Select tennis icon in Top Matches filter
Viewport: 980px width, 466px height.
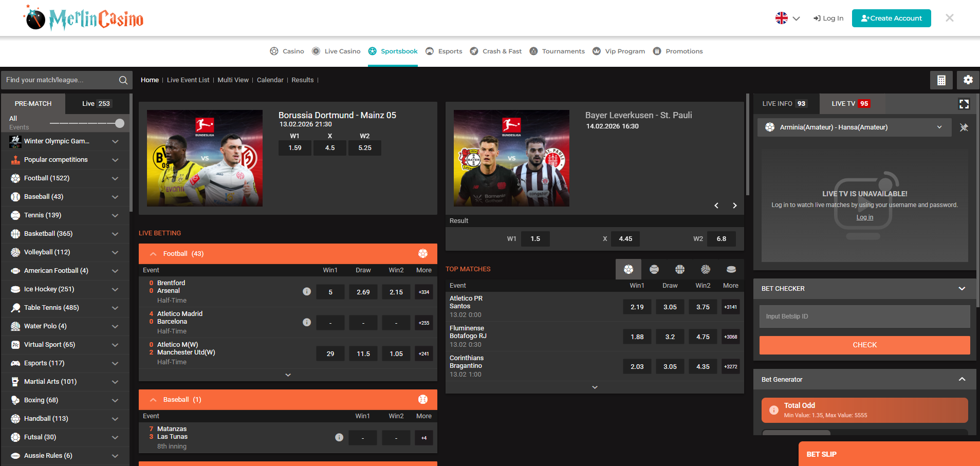[x=654, y=269]
